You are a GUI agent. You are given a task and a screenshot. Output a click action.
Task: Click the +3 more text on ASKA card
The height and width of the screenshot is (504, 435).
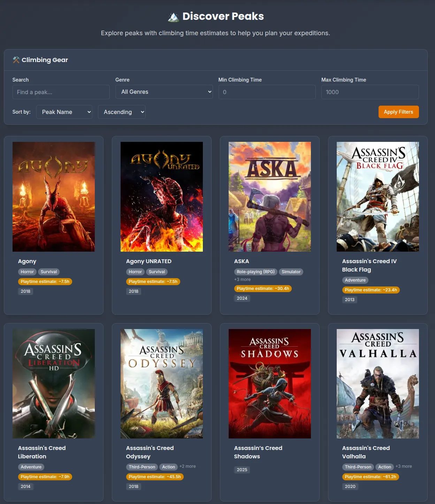[243, 280]
